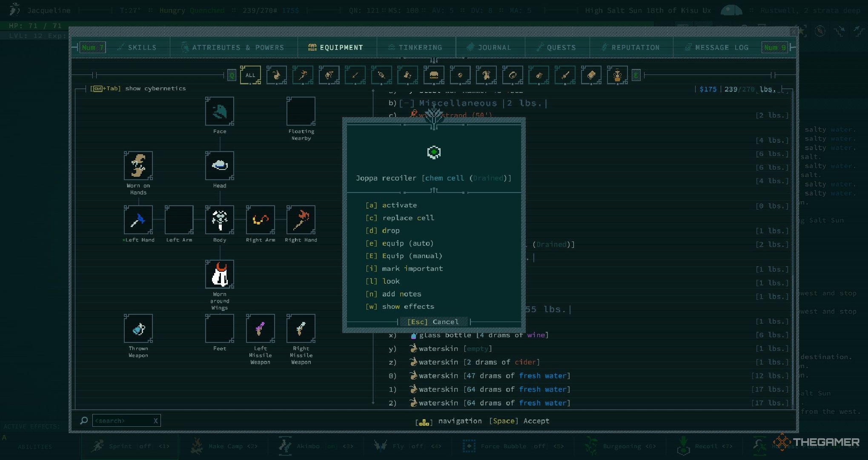This screenshot has height=460, width=868.
Task: Select the Head equipment slot
Action: coord(220,166)
